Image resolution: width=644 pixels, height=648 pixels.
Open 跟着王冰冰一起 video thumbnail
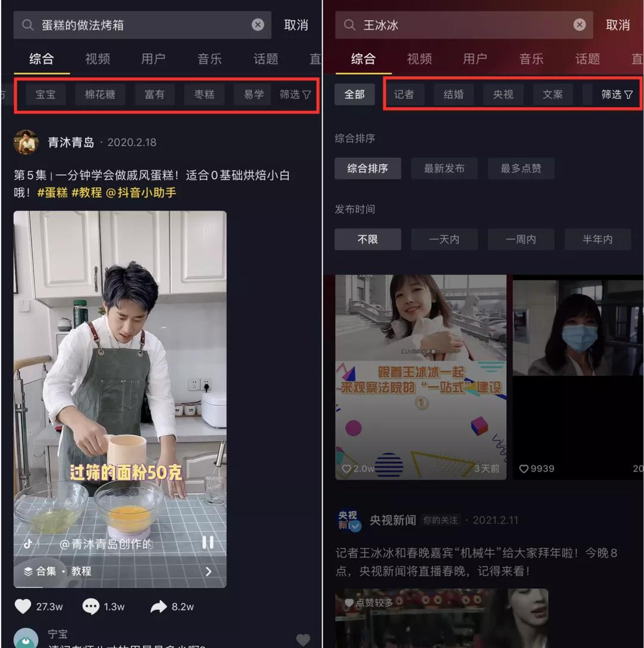[x=420, y=377]
